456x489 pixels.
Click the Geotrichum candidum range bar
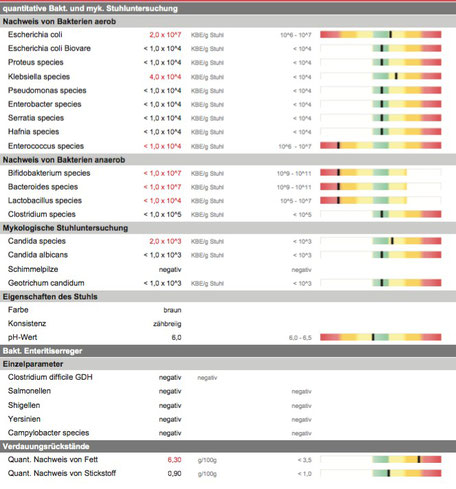click(x=381, y=283)
